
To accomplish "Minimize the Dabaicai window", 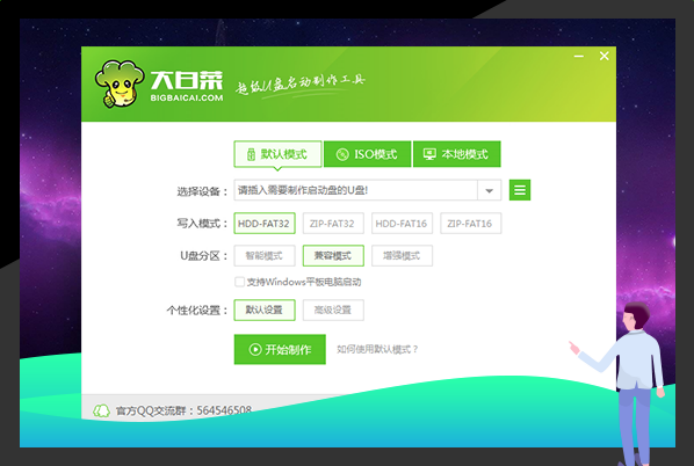I will click(579, 57).
